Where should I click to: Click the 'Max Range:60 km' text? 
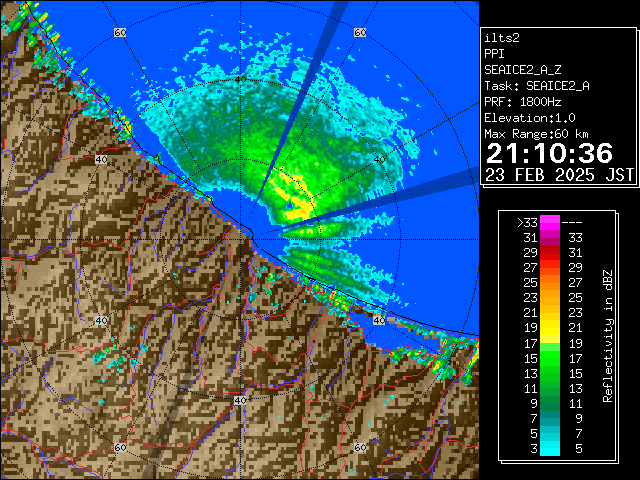pos(536,134)
